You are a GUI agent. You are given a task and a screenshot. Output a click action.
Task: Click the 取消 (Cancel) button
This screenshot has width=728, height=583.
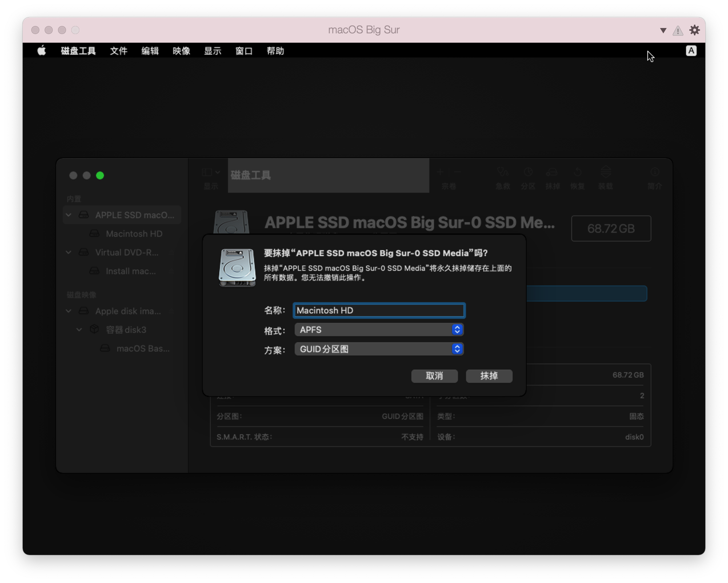point(435,376)
